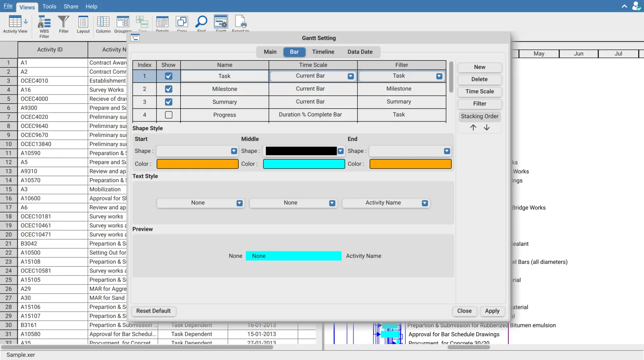Move bar up in stacking order
Image resolution: width=644 pixels, height=360 pixels.
click(473, 128)
